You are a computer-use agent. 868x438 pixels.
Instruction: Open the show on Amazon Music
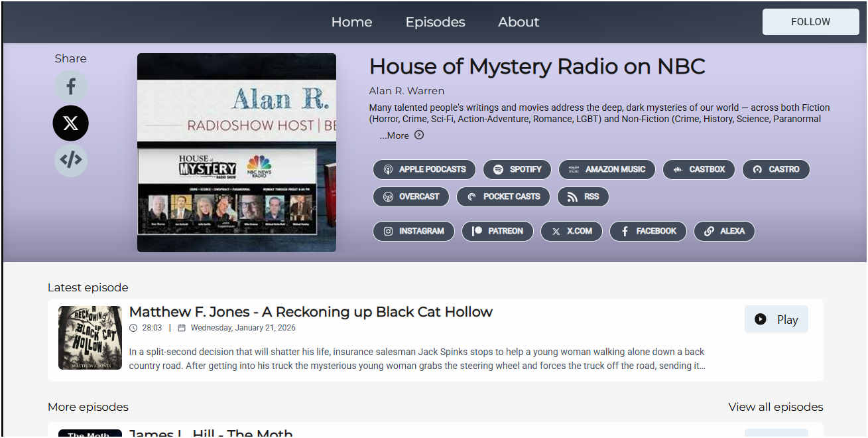tap(607, 169)
